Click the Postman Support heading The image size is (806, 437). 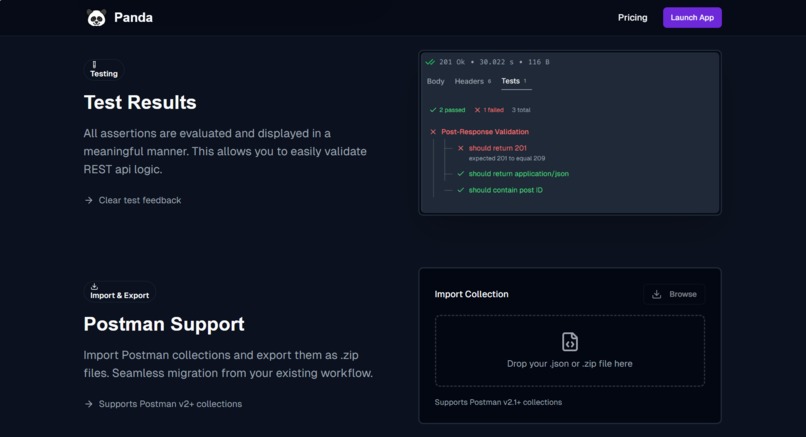pyautogui.click(x=164, y=324)
